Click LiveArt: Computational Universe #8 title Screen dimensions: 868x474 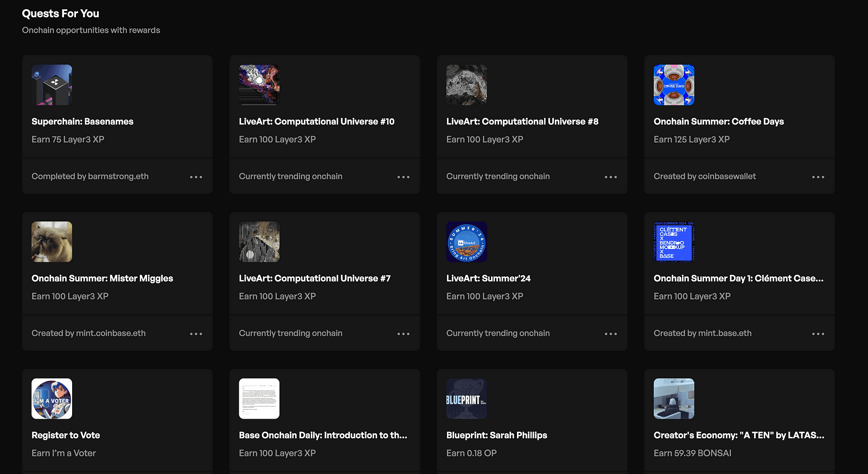522,122
